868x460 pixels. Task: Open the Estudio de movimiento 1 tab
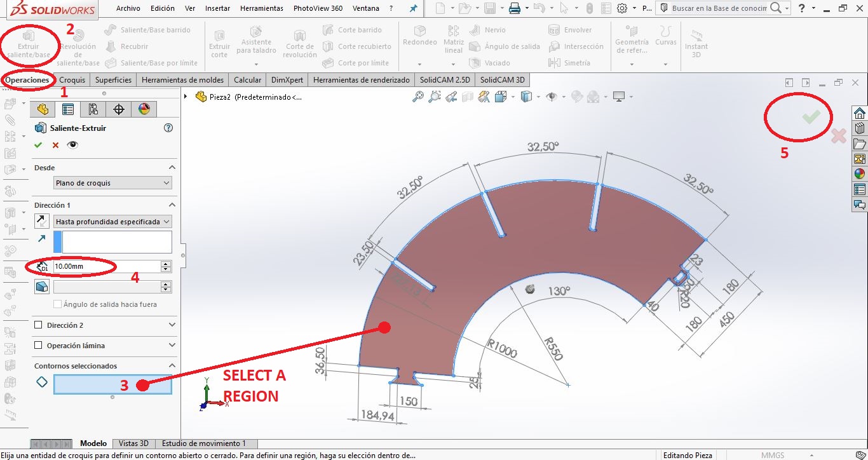pyautogui.click(x=203, y=443)
